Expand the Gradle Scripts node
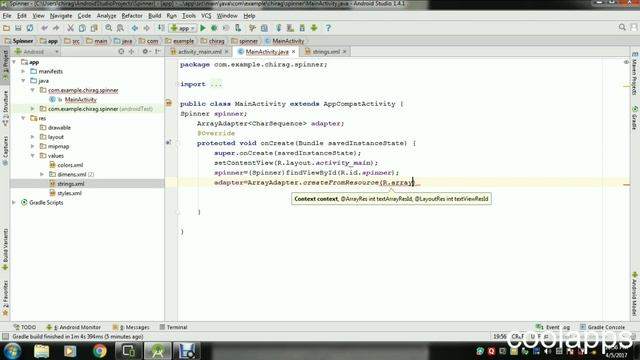The width and height of the screenshot is (640, 360). 14,203
